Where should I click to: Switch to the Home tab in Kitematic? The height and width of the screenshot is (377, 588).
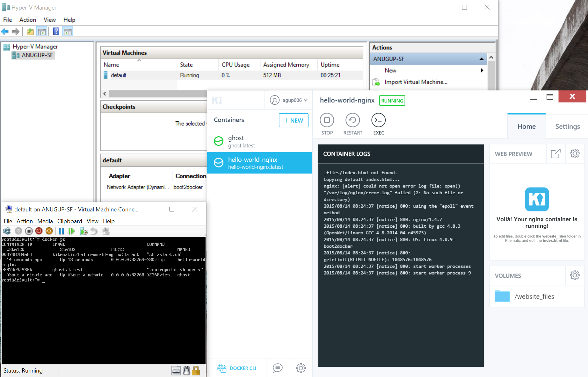coord(526,126)
